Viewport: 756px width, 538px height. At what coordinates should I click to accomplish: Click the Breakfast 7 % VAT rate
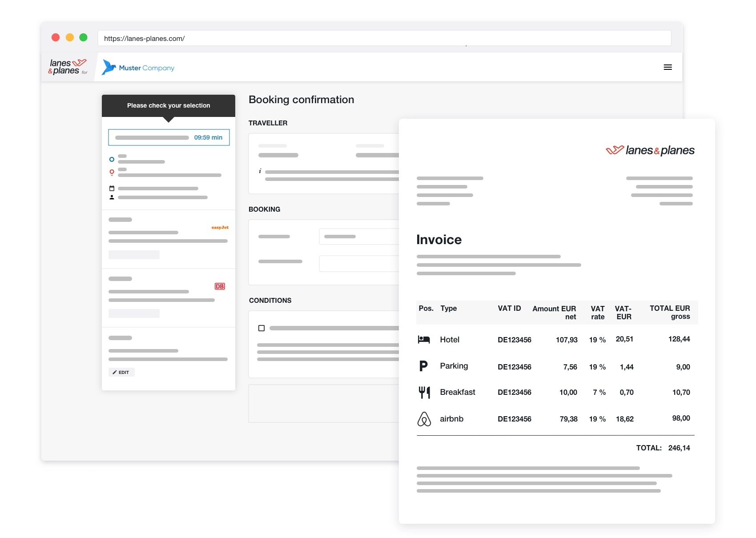(599, 393)
